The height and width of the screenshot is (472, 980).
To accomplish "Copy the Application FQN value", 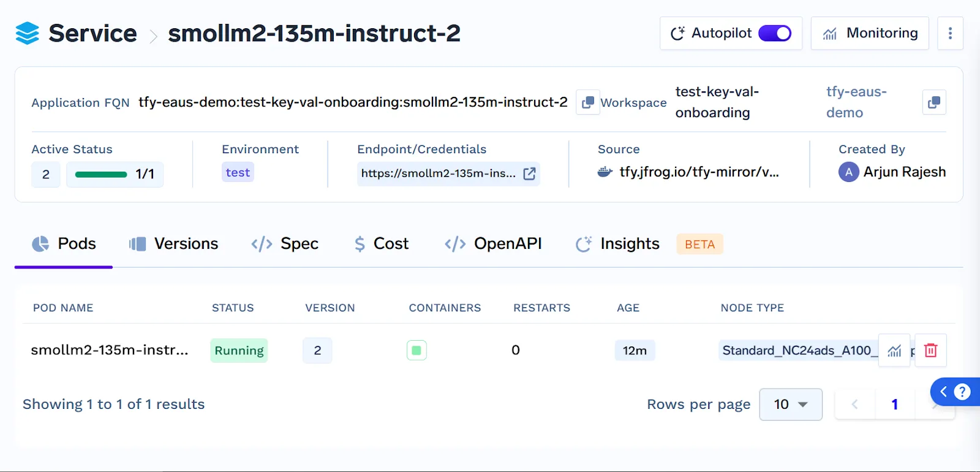I will (x=587, y=102).
